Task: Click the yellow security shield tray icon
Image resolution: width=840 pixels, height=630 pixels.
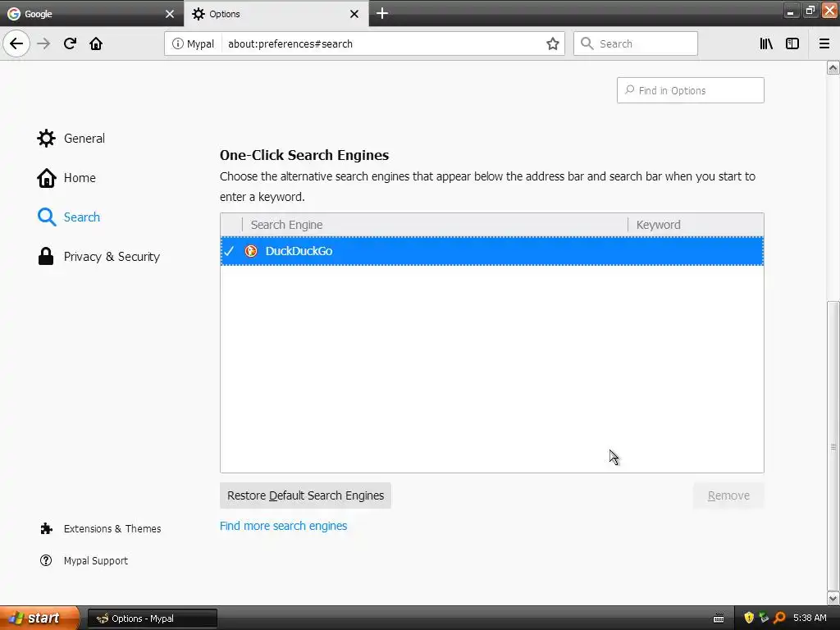Action: (x=748, y=619)
